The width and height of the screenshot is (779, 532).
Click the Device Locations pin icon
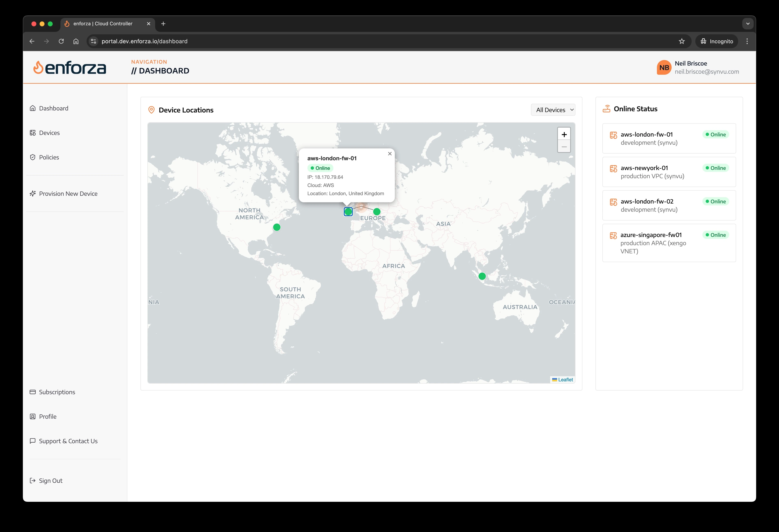click(151, 110)
